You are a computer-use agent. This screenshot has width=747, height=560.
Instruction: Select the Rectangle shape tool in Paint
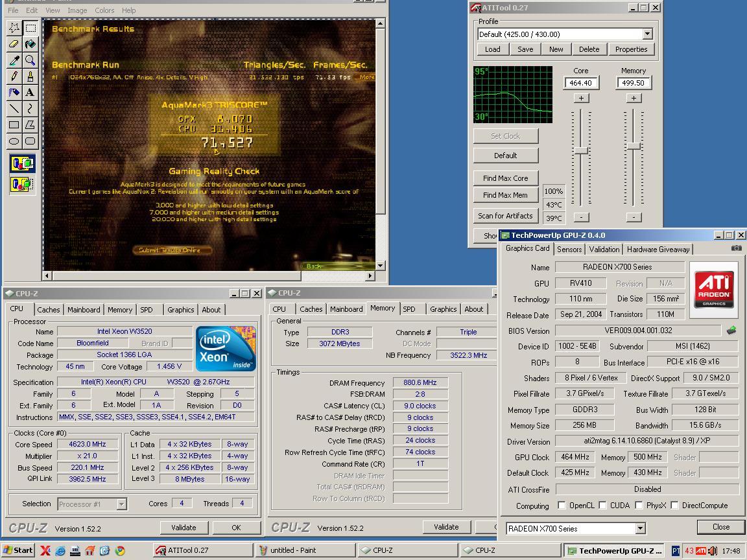click(14, 124)
